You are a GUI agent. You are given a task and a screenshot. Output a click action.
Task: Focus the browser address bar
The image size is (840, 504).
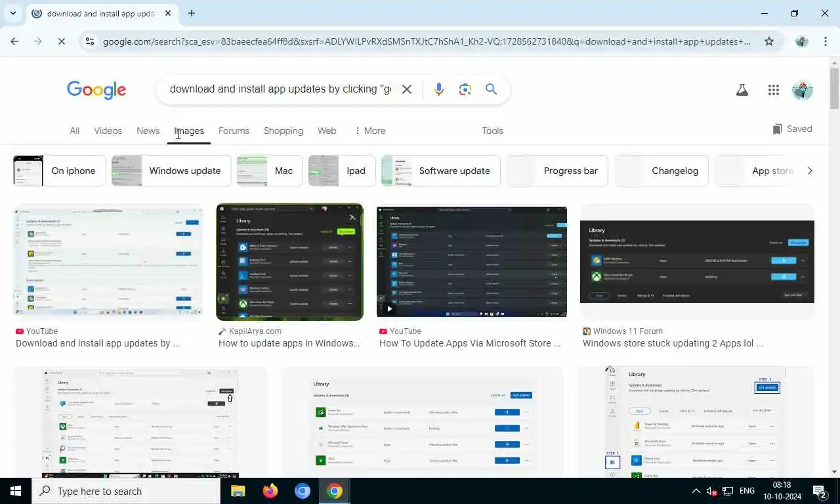point(427,41)
